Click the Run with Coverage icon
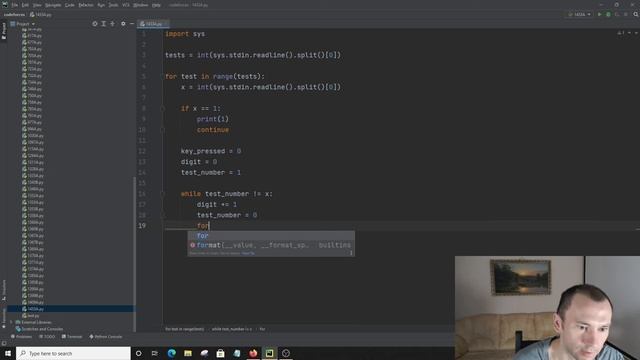The width and height of the screenshot is (640, 360). pos(617,15)
